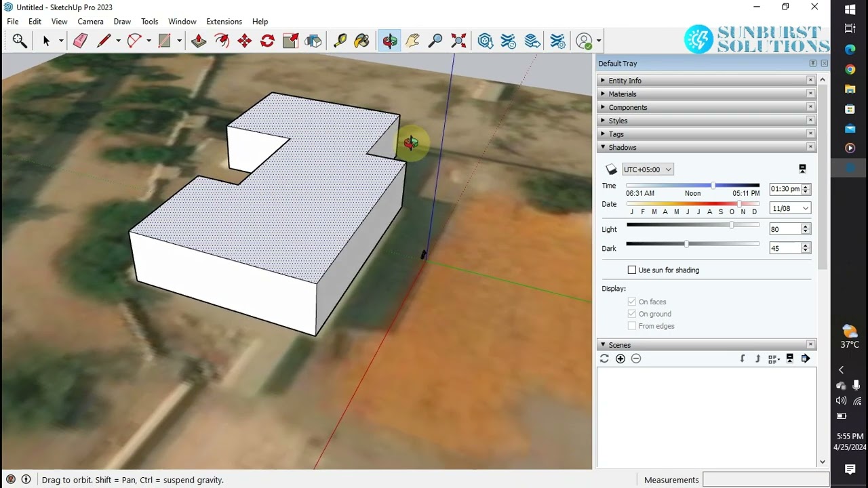This screenshot has height=488, width=868.
Task: Open Chrome from Windows taskbar
Action: [x=850, y=69]
